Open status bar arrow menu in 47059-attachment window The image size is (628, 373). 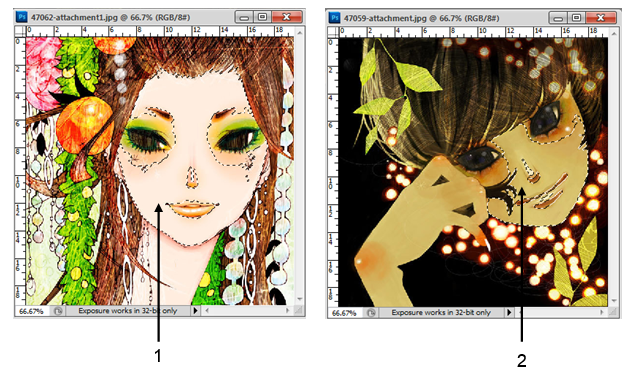[x=509, y=312]
